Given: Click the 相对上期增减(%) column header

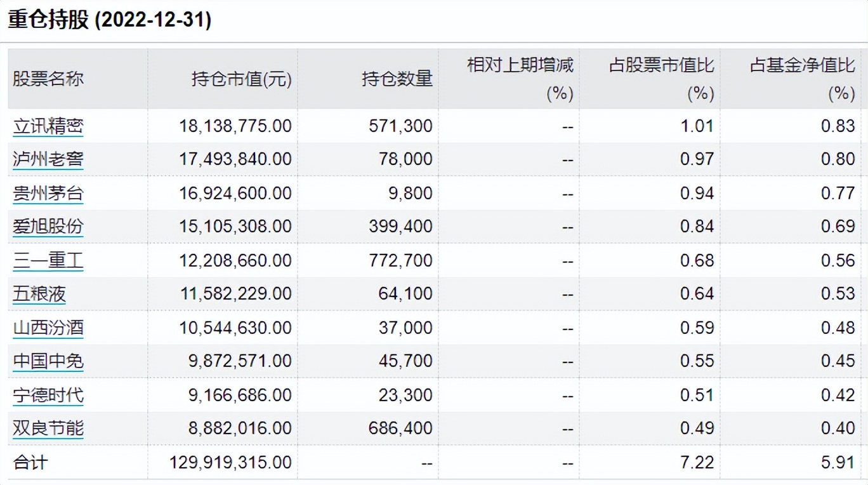Looking at the screenshot, I should pyautogui.click(x=520, y=79).
